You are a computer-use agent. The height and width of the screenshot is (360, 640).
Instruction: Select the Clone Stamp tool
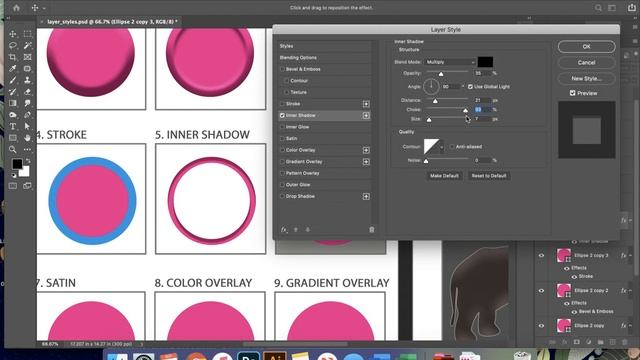[27, 80]
